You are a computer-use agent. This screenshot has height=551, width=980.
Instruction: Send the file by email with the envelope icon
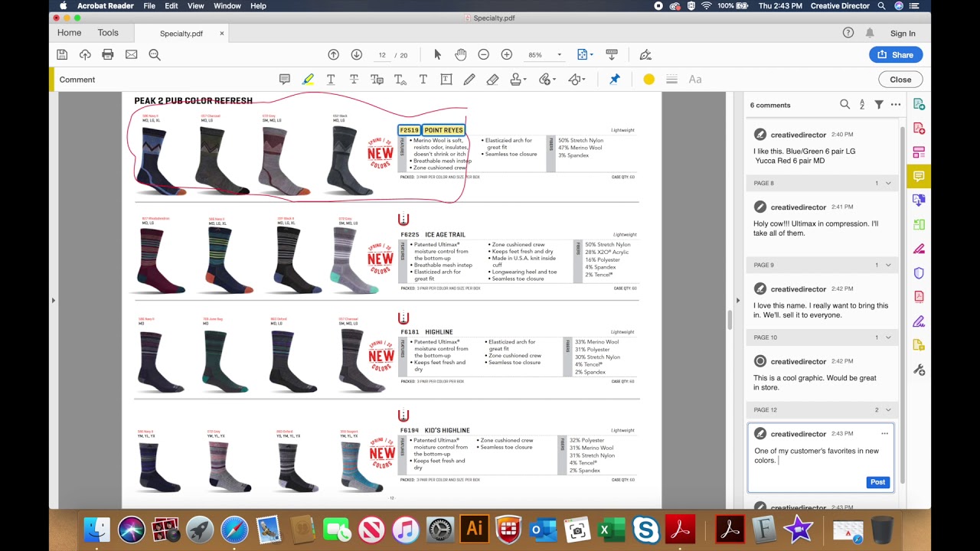tap(131, 54)
